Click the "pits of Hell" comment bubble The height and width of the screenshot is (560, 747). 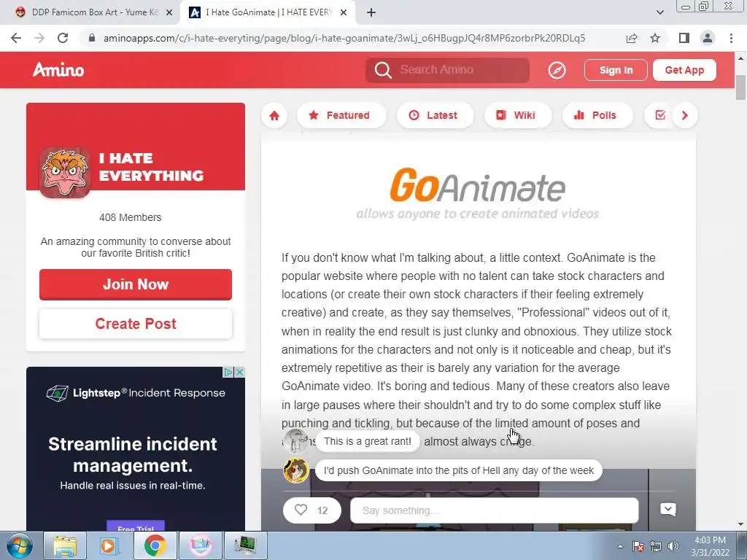[458, 470]
